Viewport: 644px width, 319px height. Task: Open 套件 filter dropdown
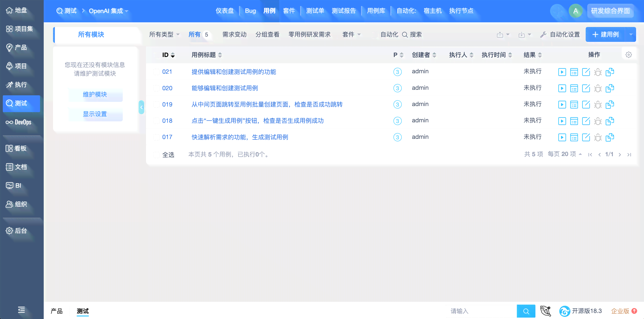tap(351, 34)
